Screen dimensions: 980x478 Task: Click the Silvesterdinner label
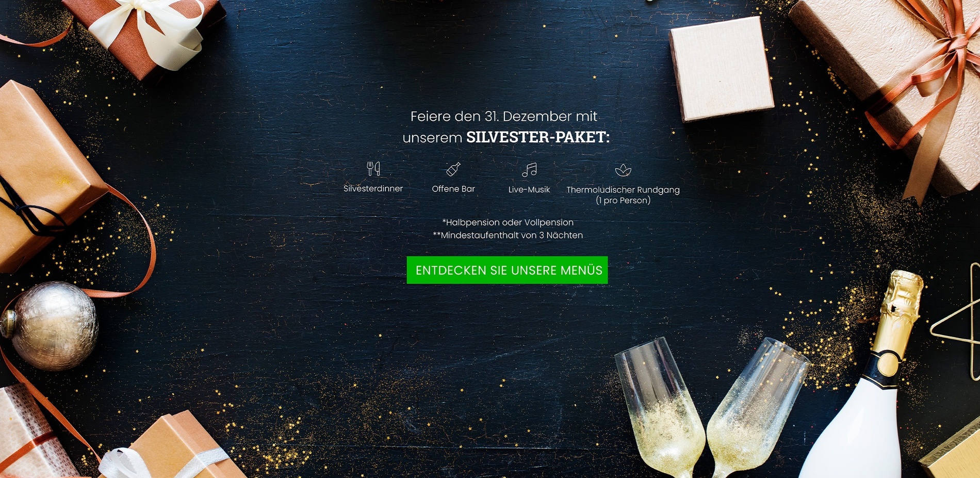[x=373, y=189]
